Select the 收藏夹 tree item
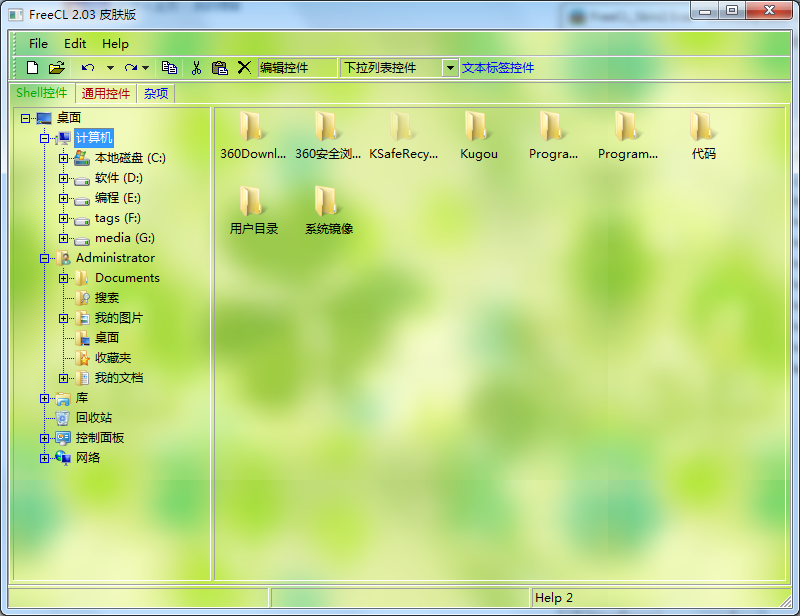The height and width of the screenshot is (616, 800). click(x=113, y=358)
